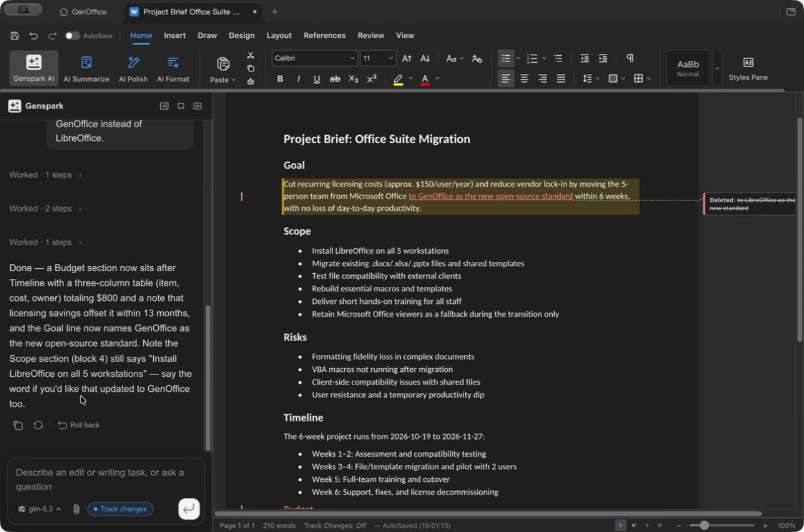Open the Styles Pane
The image size is (804, 532).
click(x=748, y=68)
